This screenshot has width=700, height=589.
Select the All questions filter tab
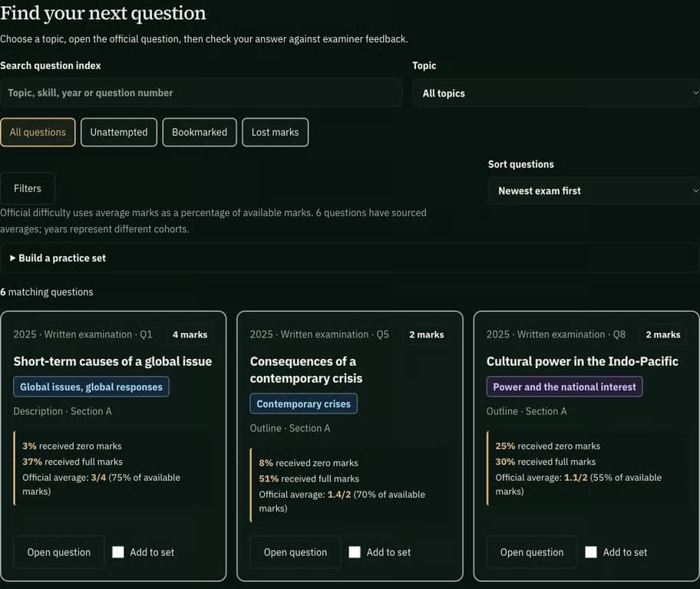click(x=38, y=132)
